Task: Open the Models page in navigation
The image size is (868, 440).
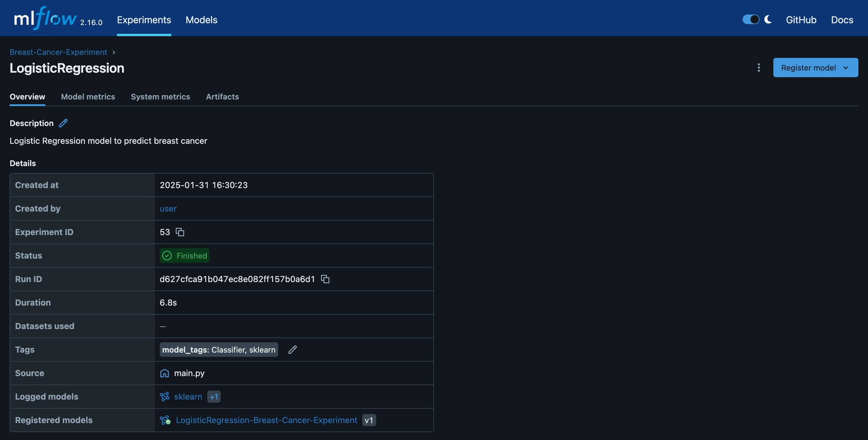Action: click(201, 20)
